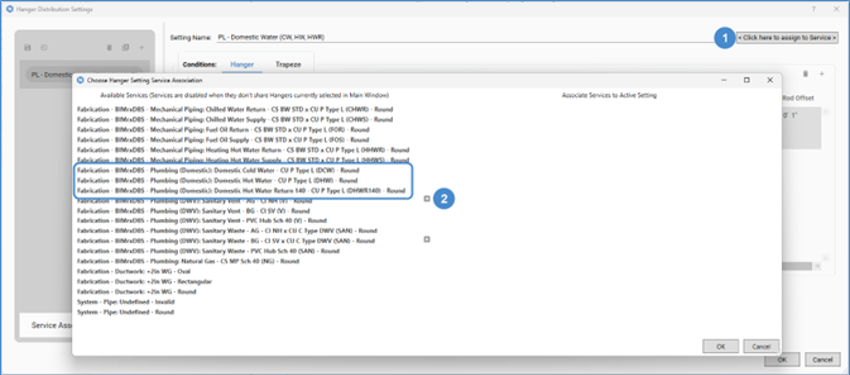Click the add-service arrow button beside marker 2
Viewport: 850px width, 375px height.
tap(427, 199)
